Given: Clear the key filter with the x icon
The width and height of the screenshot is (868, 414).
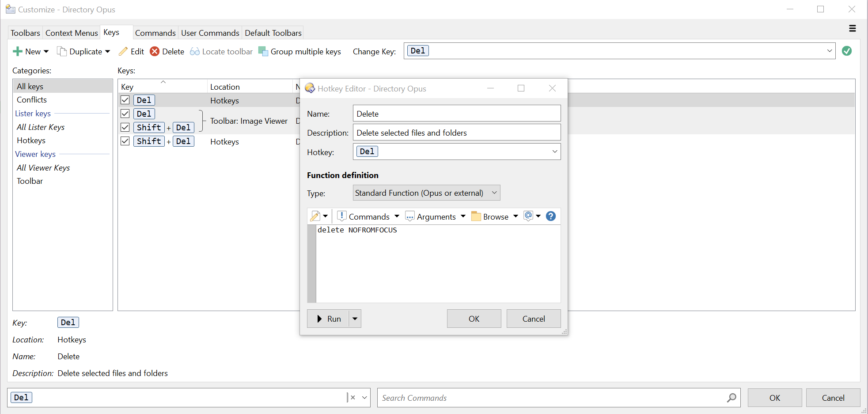Looking at the screenshot, I should click(353, 398).
